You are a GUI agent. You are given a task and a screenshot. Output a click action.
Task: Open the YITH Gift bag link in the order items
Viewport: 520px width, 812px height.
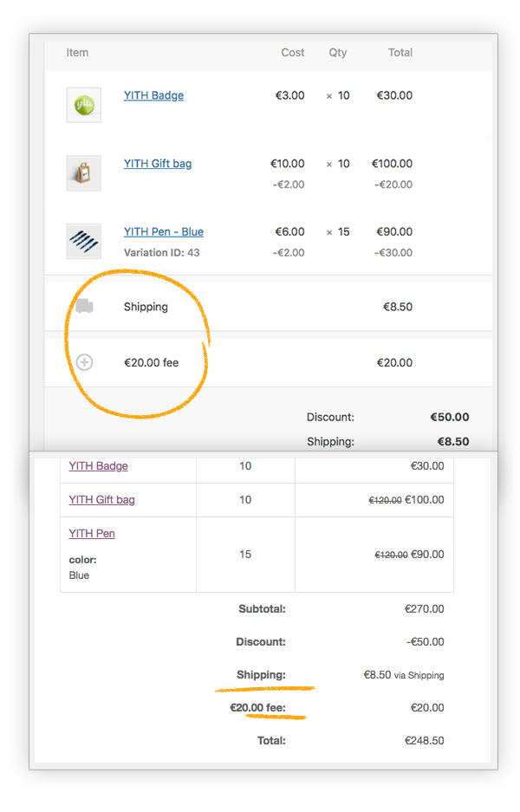tap(158, 164)
